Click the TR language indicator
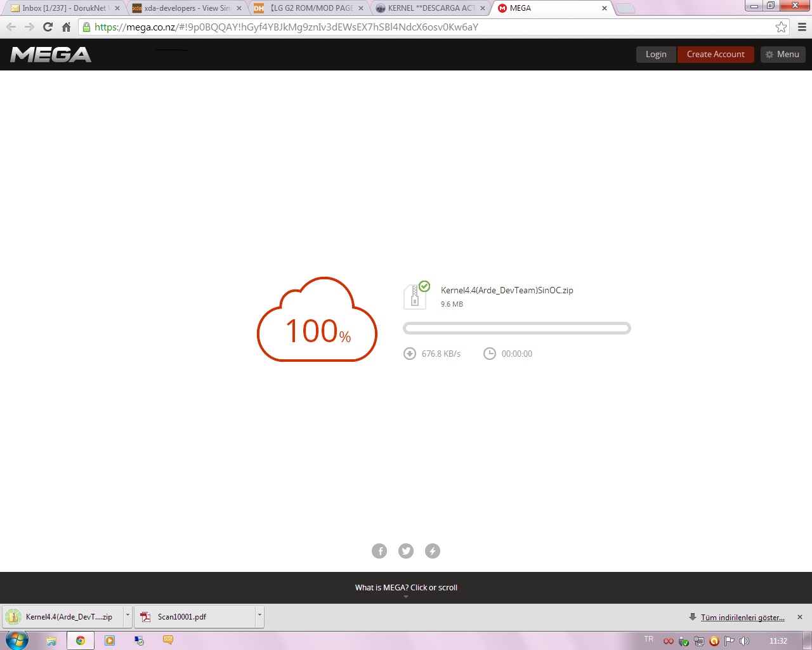 pos(648,639)
